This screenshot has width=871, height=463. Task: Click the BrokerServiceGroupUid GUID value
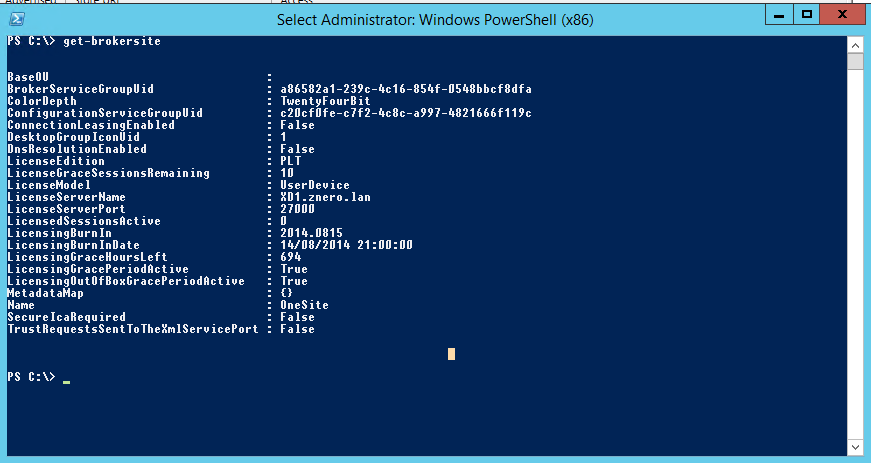pos(406,89)
